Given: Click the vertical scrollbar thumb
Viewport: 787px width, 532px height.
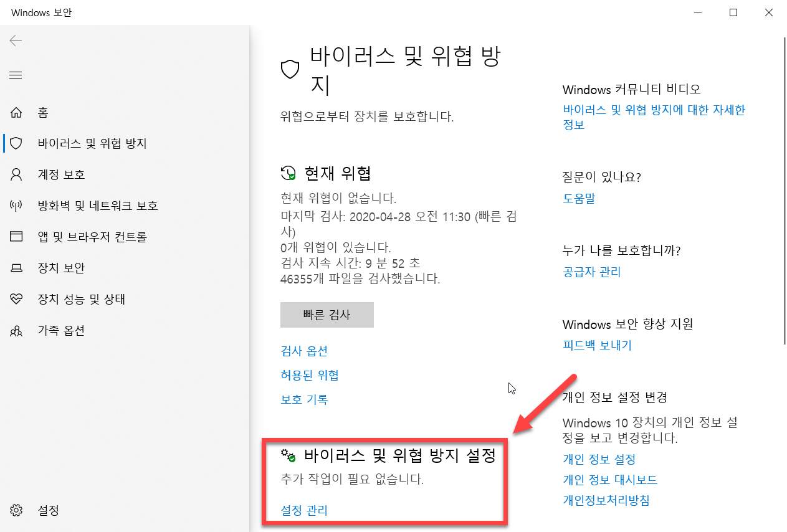Looking at the screenshot, I should (784, 190).
